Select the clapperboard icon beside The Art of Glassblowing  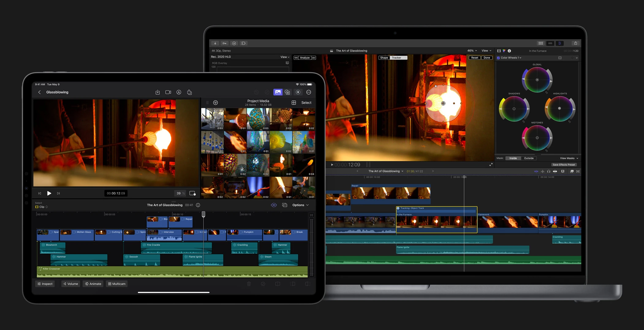pos(331,51)
